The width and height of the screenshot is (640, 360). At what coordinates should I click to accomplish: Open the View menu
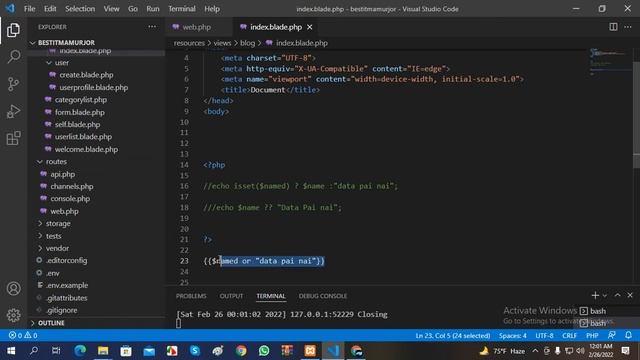coord(111,9)
